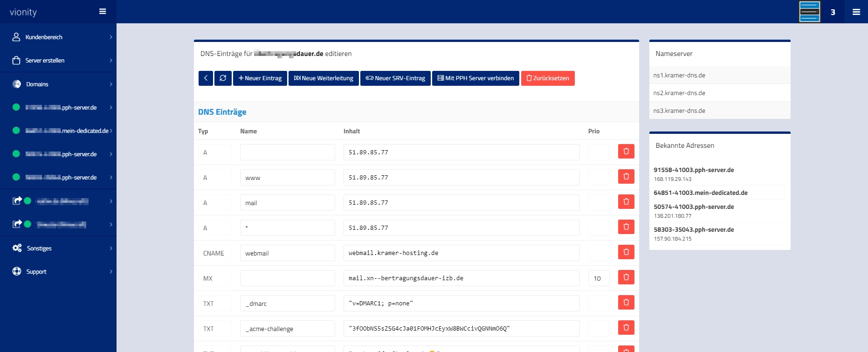Click the first share-arrow icon in the sidebar
Screen dimensions: 868x352
tap(17, 201)
